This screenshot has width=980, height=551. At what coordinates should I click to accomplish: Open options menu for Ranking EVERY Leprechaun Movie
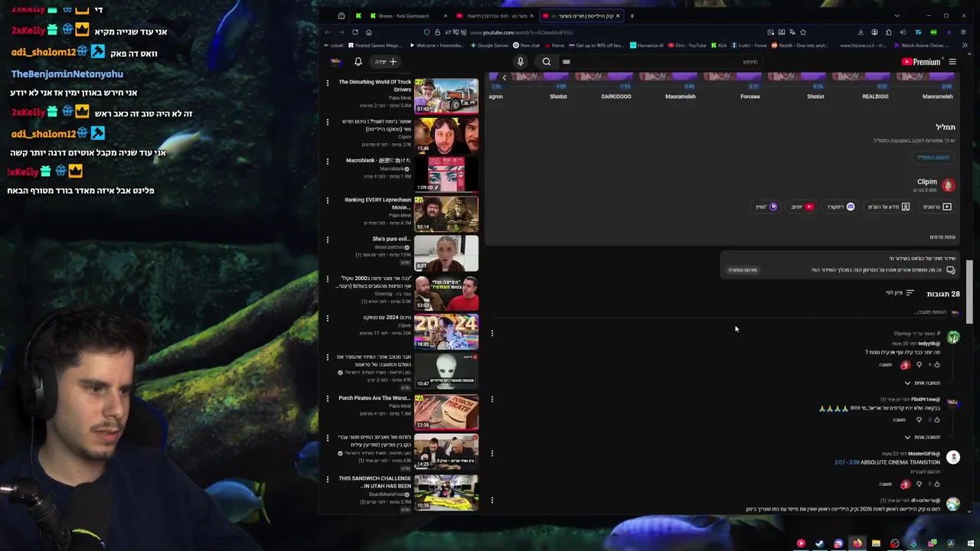328,201
